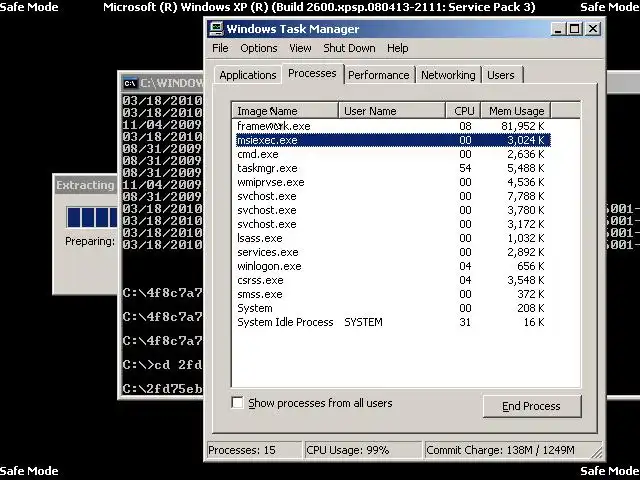This screenshot has height=480, width=640.
Task: Select the winlogon.exe process
Action: click(393, 266)
